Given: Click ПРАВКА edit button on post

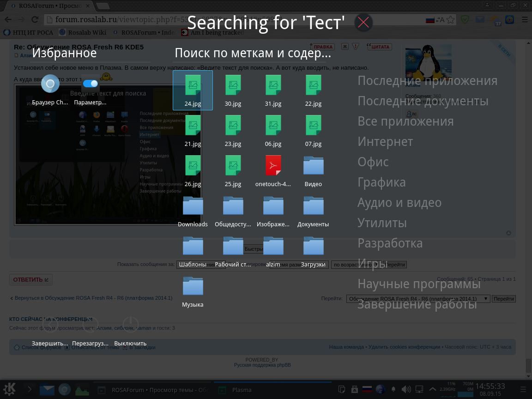Looking at the screenshot, I should tap(322, 47).
